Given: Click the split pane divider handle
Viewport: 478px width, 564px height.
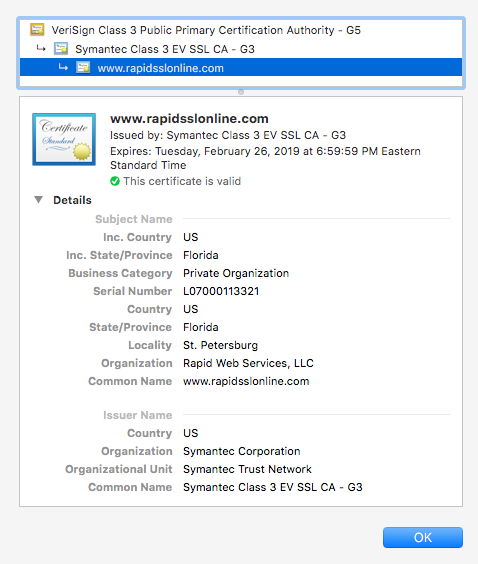Looking at the screenshot, I should 241,92.
